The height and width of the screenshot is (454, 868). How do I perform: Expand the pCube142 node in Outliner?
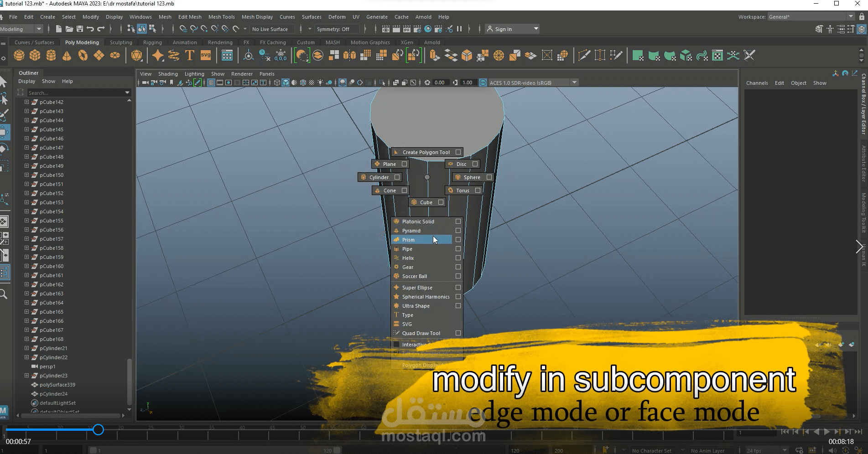(26, 102)
